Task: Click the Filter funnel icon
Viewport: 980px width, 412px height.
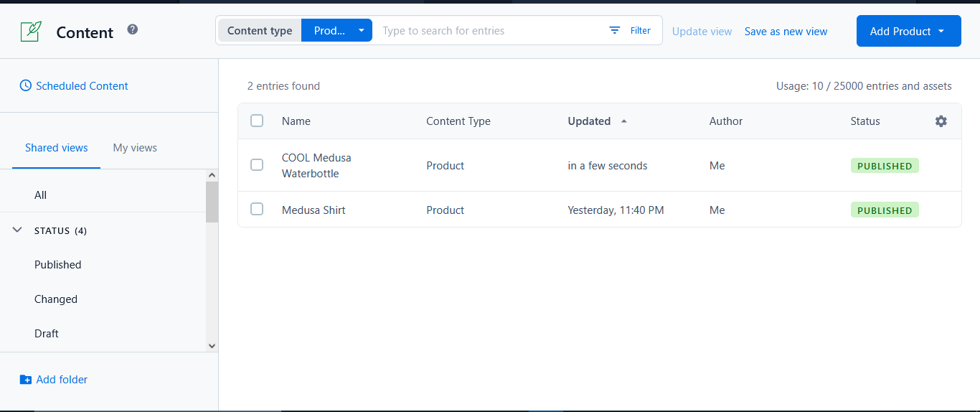Action: 615,30
